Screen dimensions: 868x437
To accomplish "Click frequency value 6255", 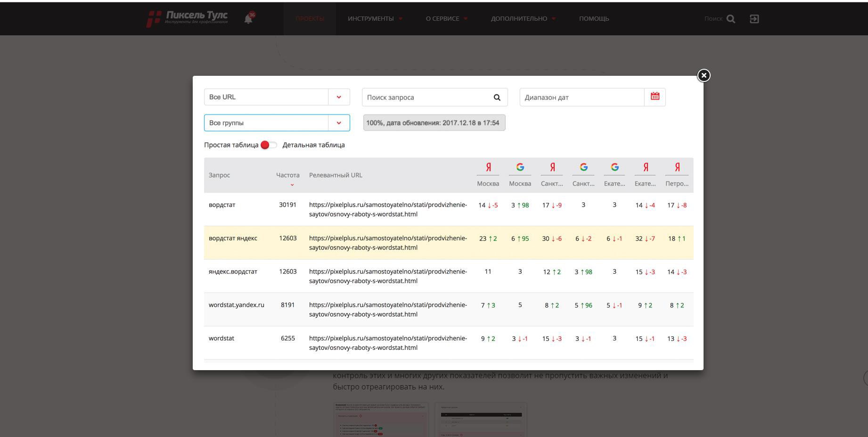I will click(x=287, y=339).
